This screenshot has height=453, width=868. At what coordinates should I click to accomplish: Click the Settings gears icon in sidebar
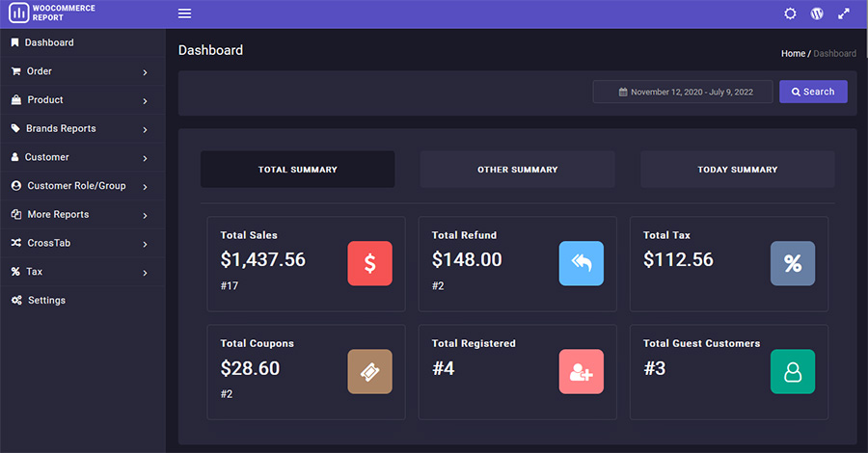pyautogui.click(x=16, y=301)
